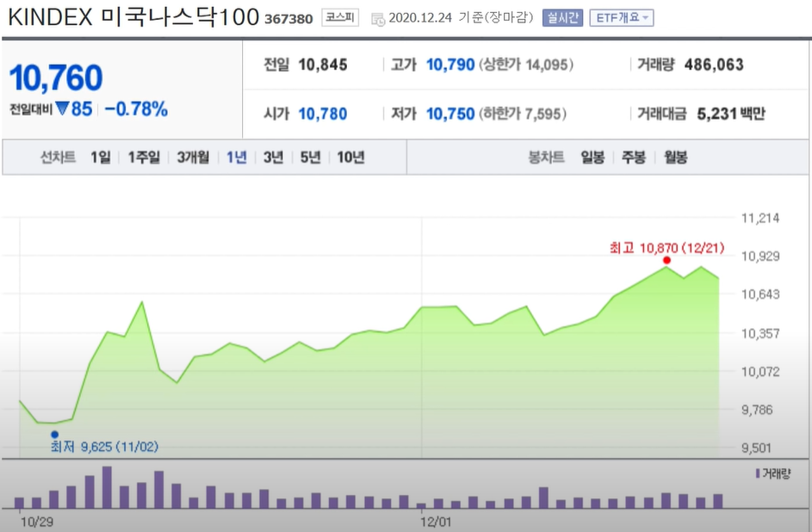The image size is (812, 532).
Task: Click the blue 최저 marker dot
Action: pos(54,435)
